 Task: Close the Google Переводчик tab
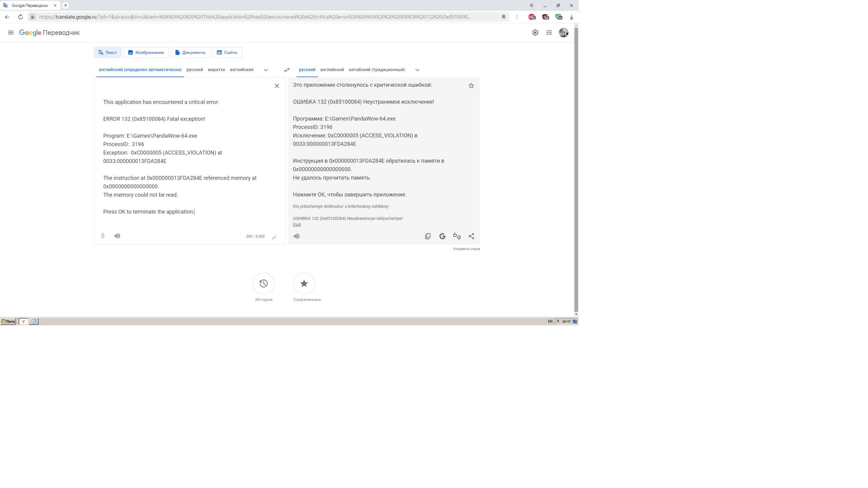click(x=55, y=5)
